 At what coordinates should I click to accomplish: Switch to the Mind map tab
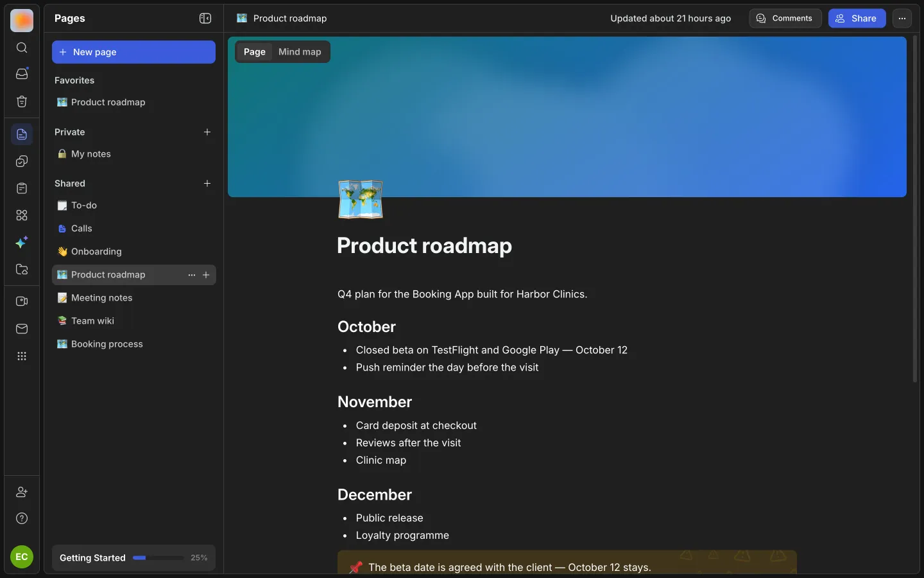300,52
